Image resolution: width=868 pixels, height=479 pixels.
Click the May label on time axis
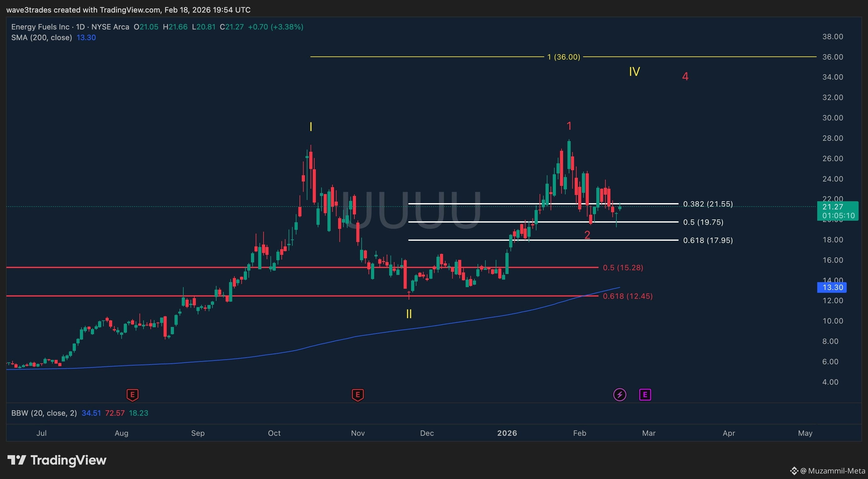pos(805,433)
